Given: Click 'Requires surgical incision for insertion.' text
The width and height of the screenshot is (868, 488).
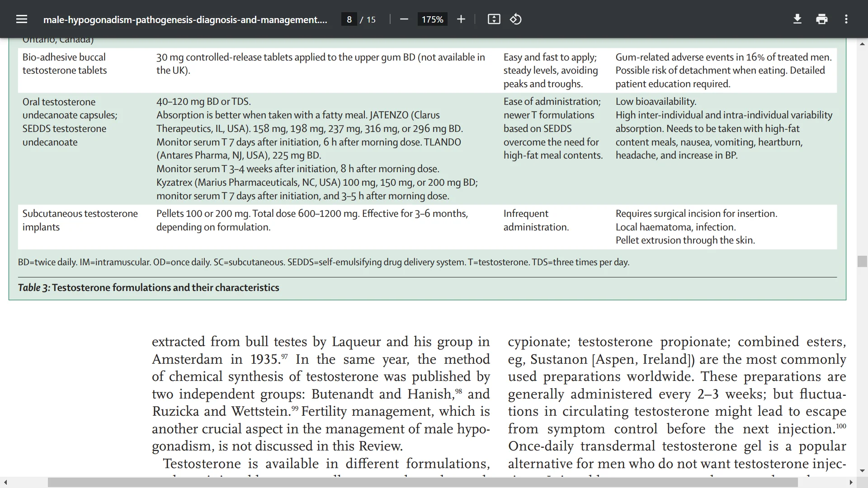Looking at the screenshot, I should (697, 214).
